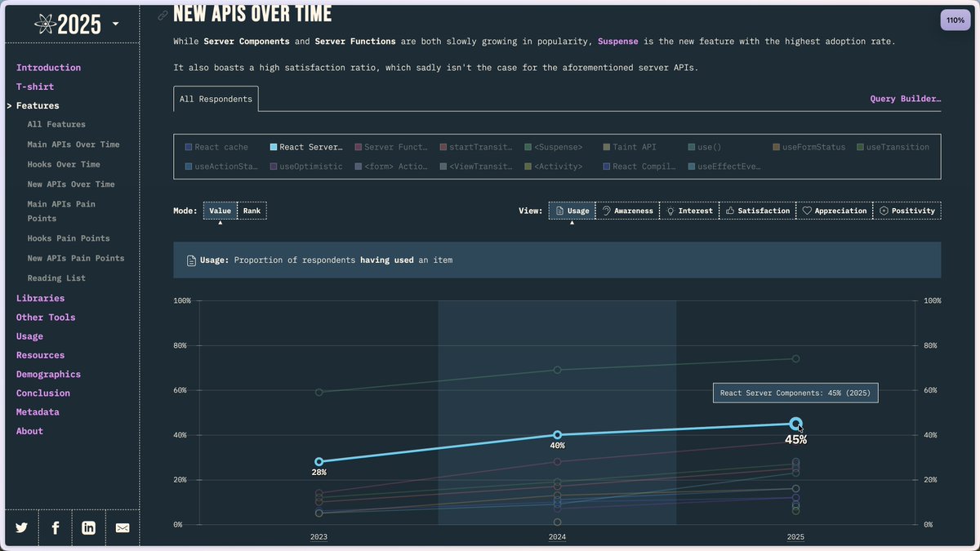Screen dimensions: 980x551
Task: Click the Satisfaction thumbs-up icon
Action: (x=730, y=211)
